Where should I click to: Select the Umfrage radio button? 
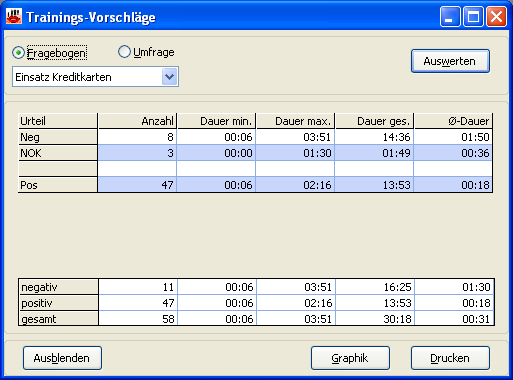point(124,52)
